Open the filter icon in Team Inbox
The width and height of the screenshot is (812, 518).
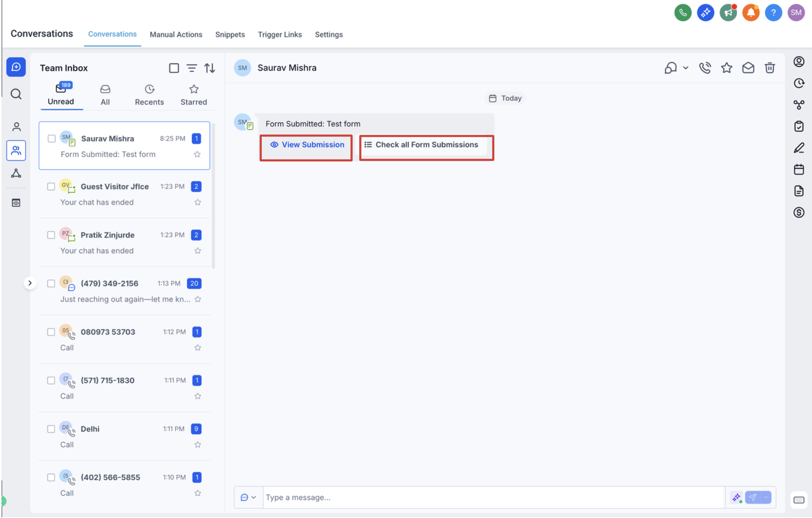click(192, 68)
